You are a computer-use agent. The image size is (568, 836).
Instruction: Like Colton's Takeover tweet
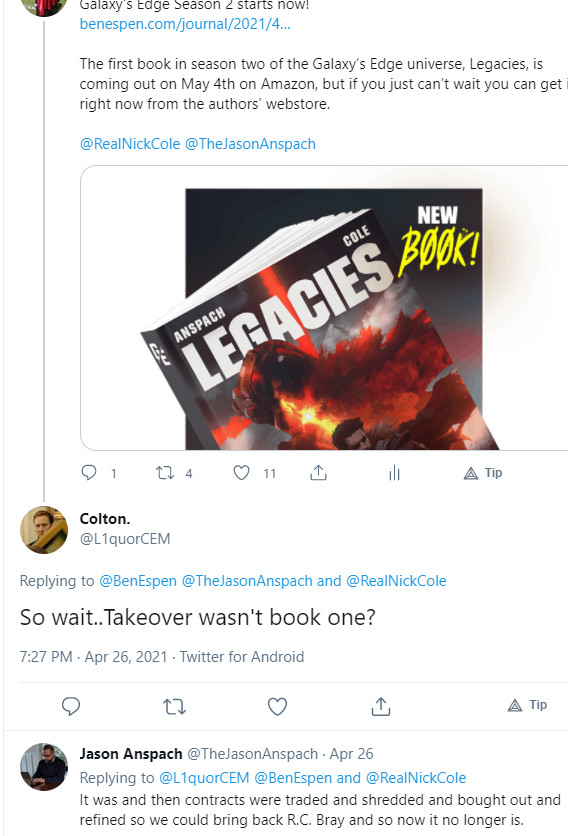coord(277,706)
